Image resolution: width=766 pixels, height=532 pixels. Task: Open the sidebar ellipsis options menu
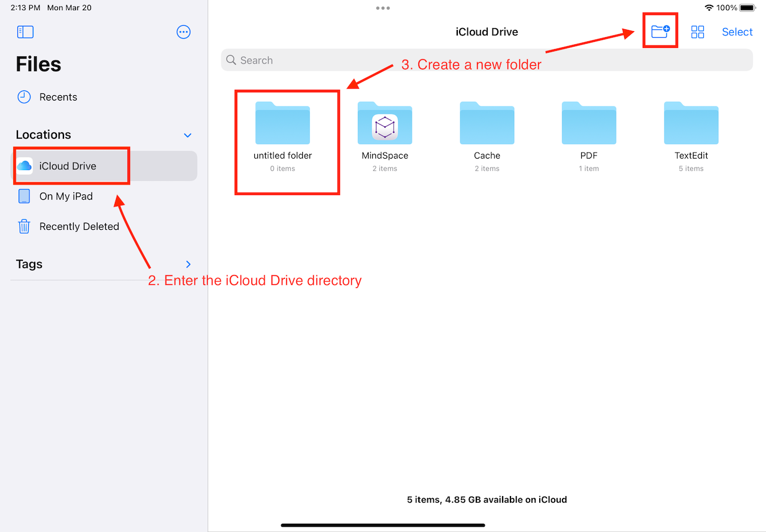tap(184, 32)
